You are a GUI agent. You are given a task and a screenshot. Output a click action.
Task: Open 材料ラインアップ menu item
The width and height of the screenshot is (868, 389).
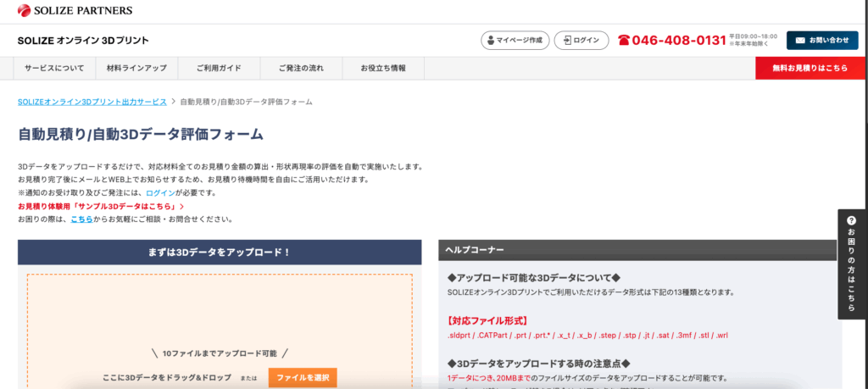click(x=136, y=68)
